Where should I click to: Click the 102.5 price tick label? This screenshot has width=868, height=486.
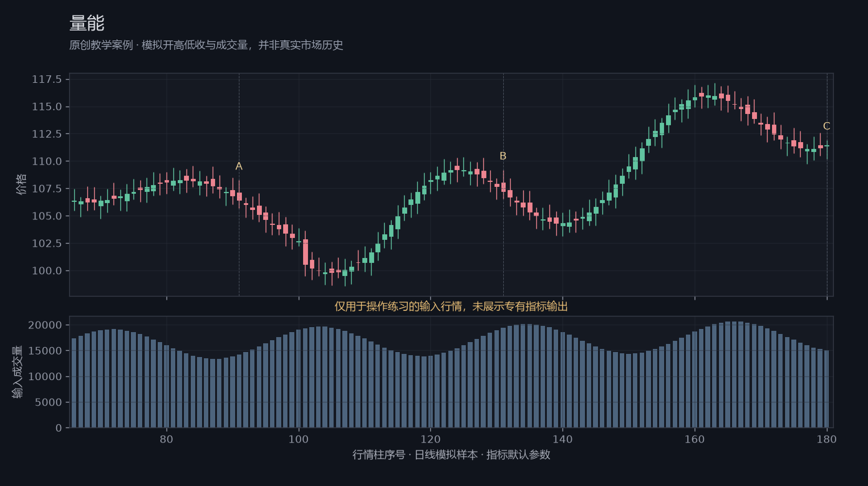(47, 244)
